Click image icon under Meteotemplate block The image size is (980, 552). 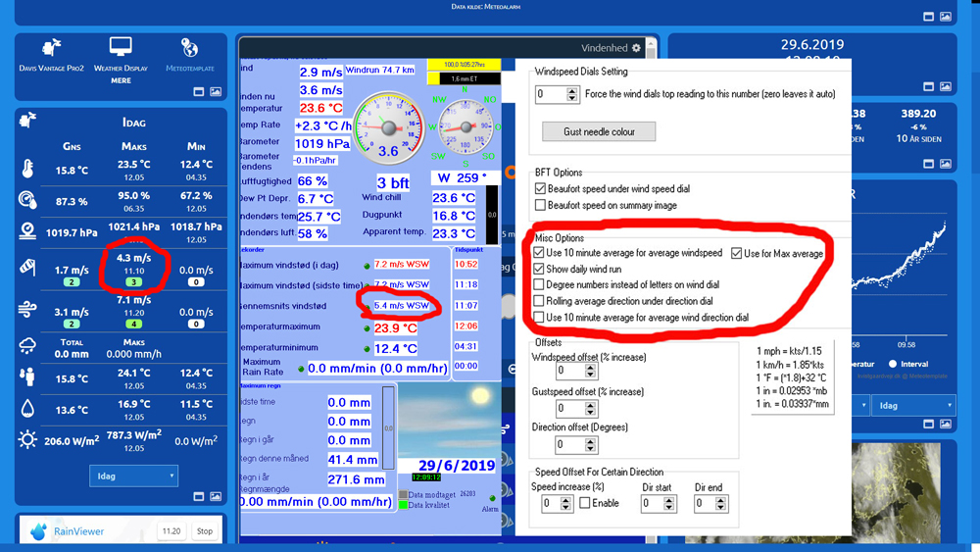coord(216,92)
